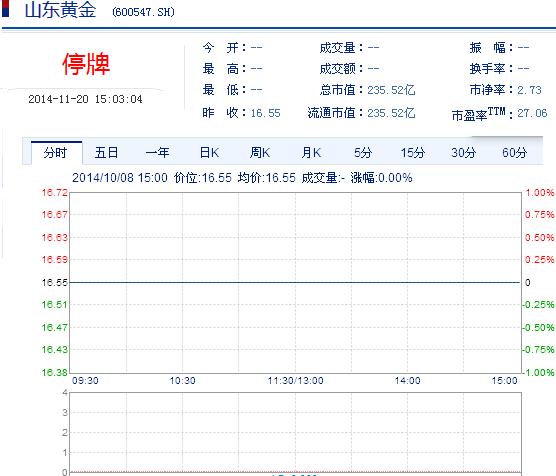Image resolution: width=556 pixels, height=476 pixels.
Task: Click the 1.00% right axis label
Action: tap(539, 193)
